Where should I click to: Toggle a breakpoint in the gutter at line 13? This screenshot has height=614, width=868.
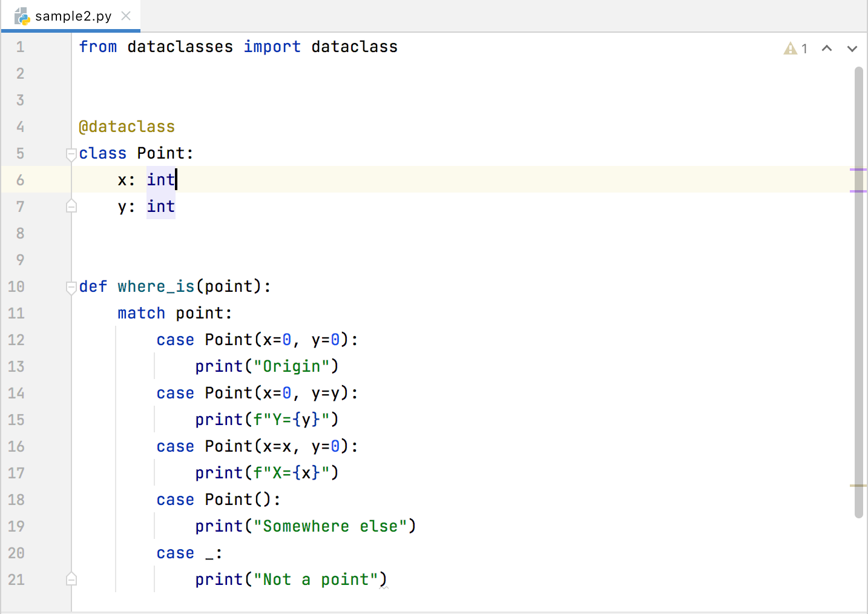(48, 366)
